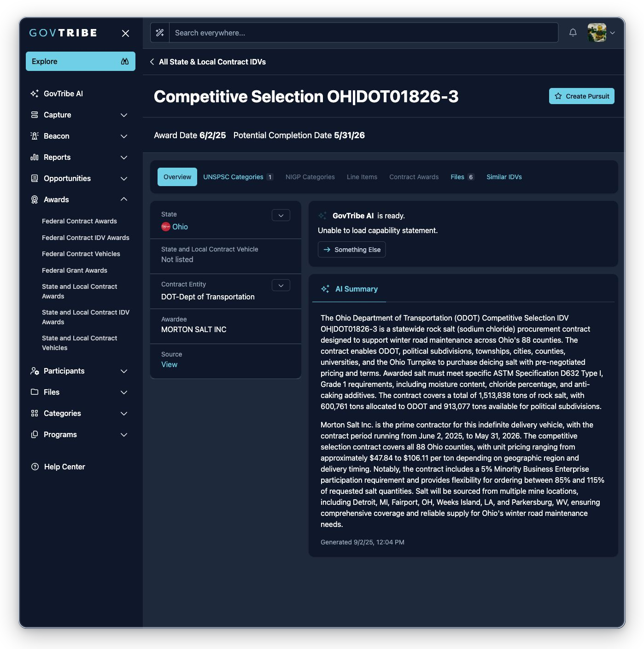The image size is (644, 649).
Task: Click the Reports bar chart icon
Action: point(35,157)
